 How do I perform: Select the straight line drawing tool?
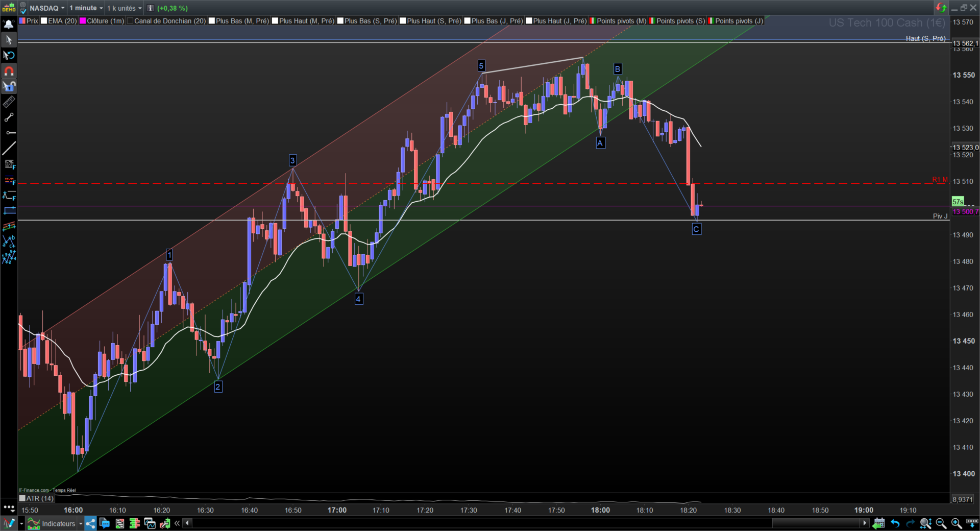[x=9, y=149]
